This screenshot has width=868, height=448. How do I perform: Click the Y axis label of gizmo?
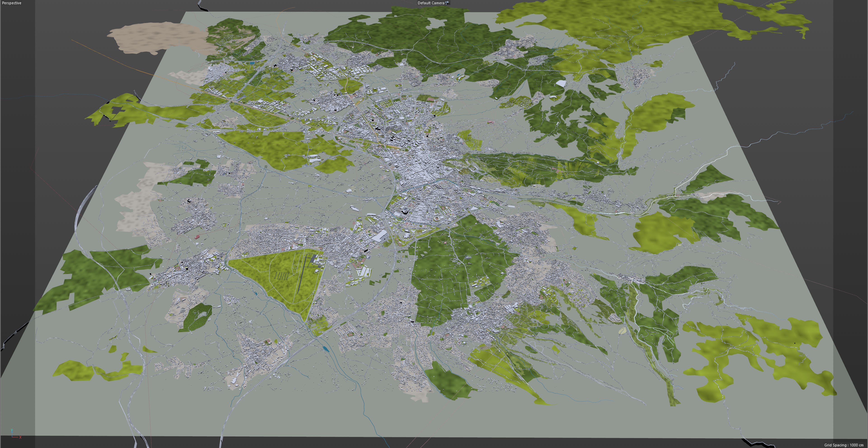click(12, 430)
